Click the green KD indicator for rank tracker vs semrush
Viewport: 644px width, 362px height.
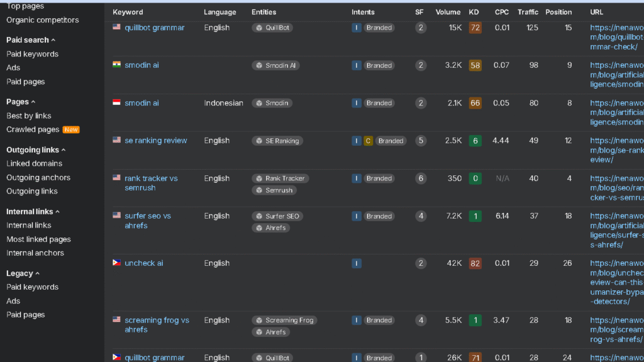tap(474, 178)
